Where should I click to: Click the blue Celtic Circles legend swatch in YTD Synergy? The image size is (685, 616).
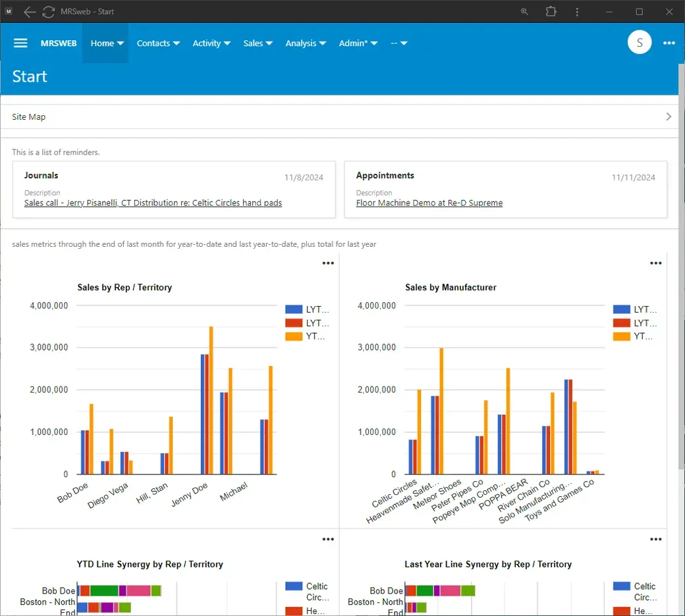pos(293,586)
